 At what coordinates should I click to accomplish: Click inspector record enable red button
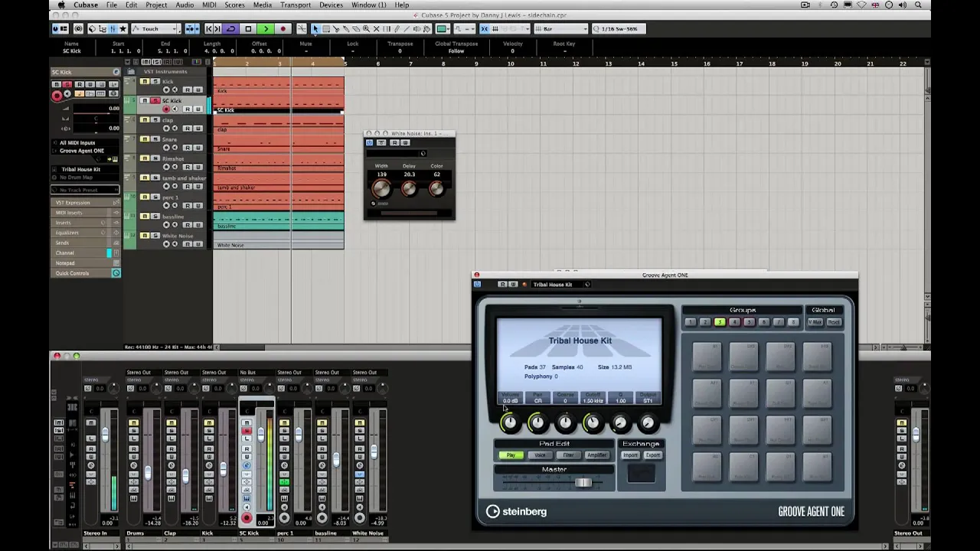pos(56,96)
